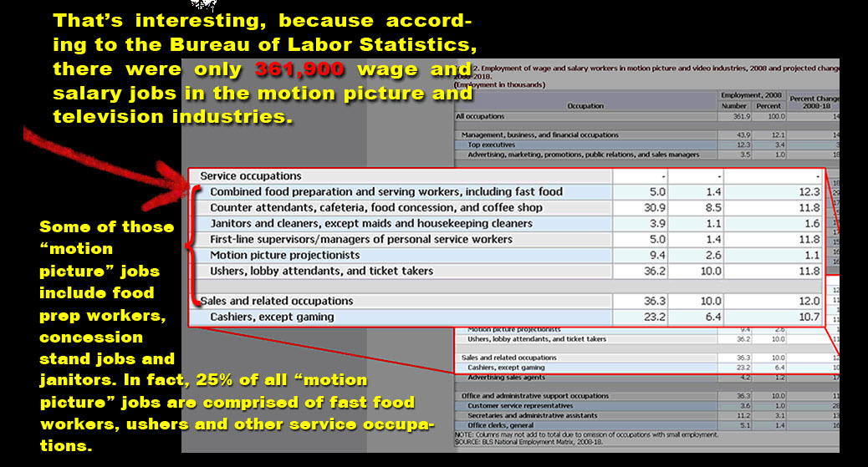
Task: Click the 30.9 value for Counter attendants
Action: (x=640, y=208)
